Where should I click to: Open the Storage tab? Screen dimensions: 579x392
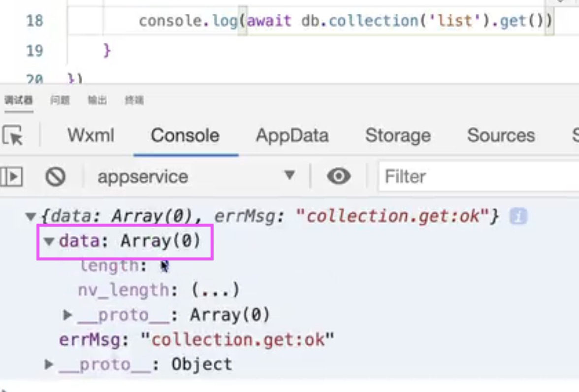pos(398,135)
